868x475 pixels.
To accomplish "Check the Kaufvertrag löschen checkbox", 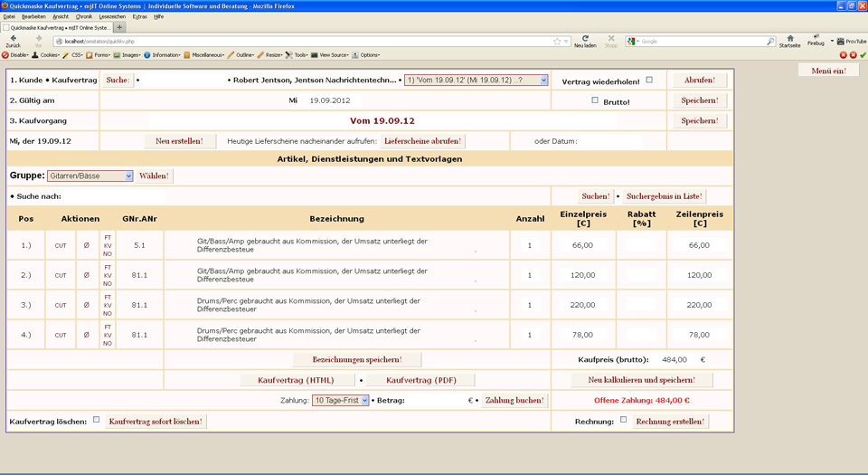I will point(97,420).
